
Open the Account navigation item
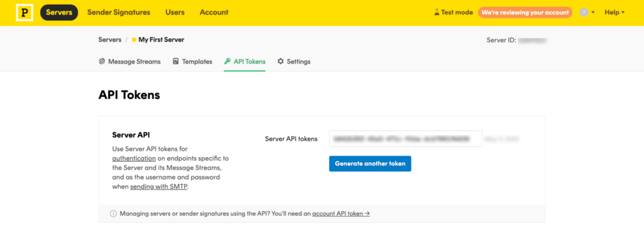pyautogui.click(x=214, y=13)
